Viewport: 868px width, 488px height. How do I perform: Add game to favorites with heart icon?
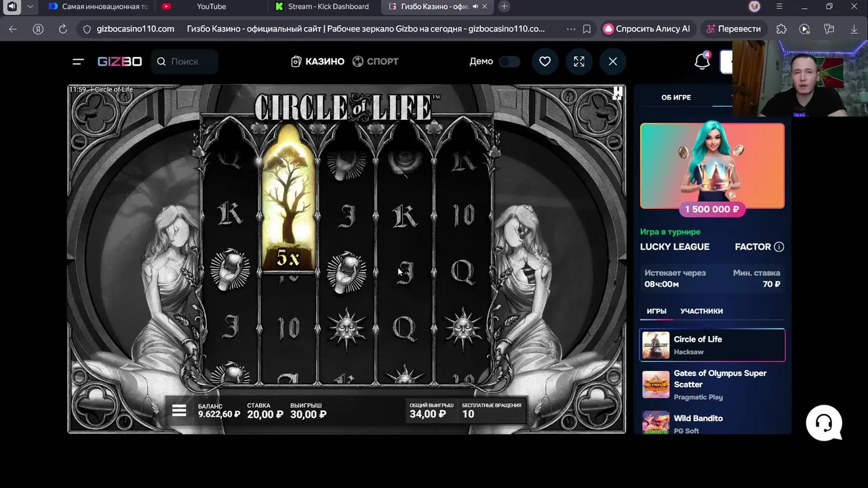pos(545,61)
